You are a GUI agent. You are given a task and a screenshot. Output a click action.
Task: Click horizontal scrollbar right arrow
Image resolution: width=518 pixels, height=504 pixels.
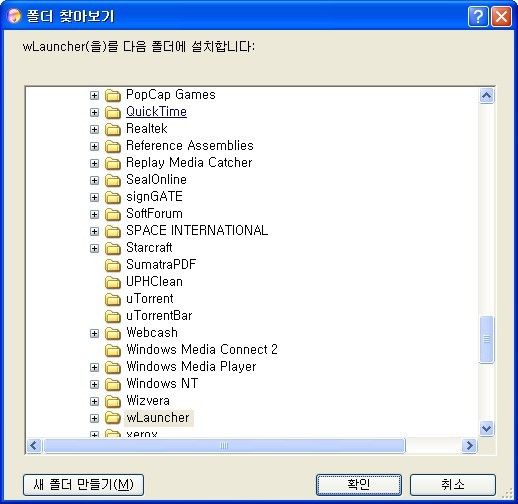coord(469,446)
